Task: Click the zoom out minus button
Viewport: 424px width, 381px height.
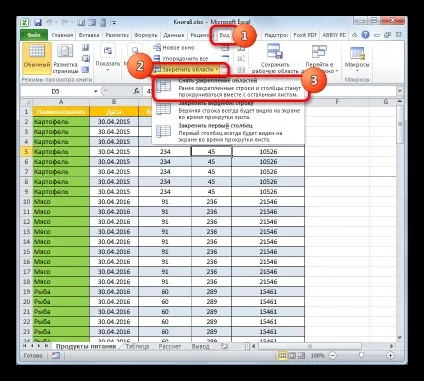Action: coord(332,356)
